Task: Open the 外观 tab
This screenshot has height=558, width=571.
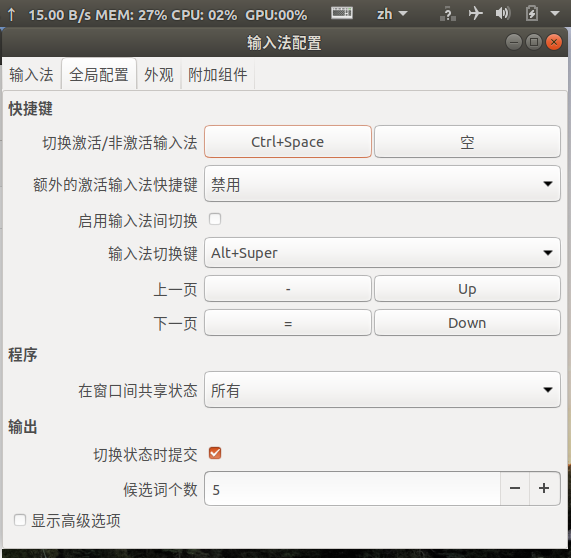Action: pyautogui.click(x=159, y=75)
